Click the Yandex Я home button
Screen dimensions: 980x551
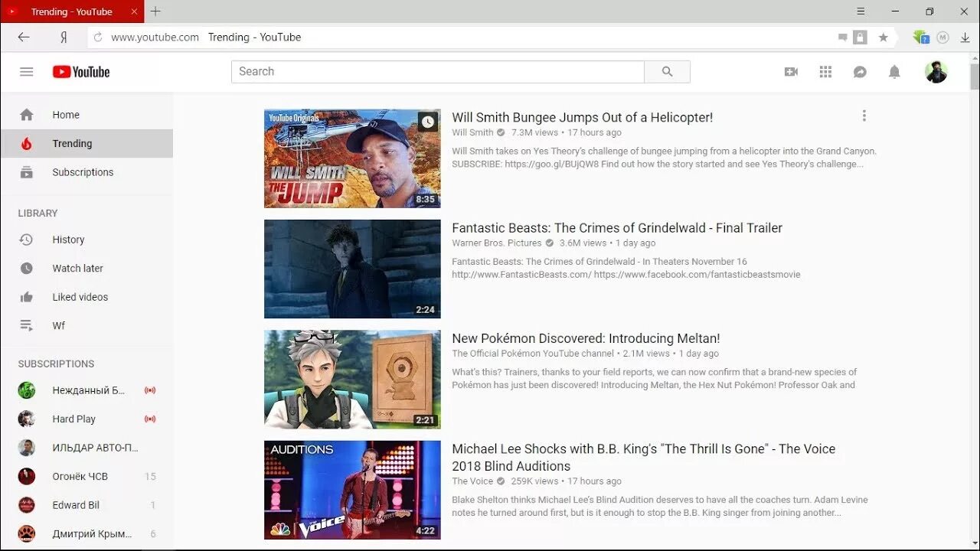click(x=64, y=37)
